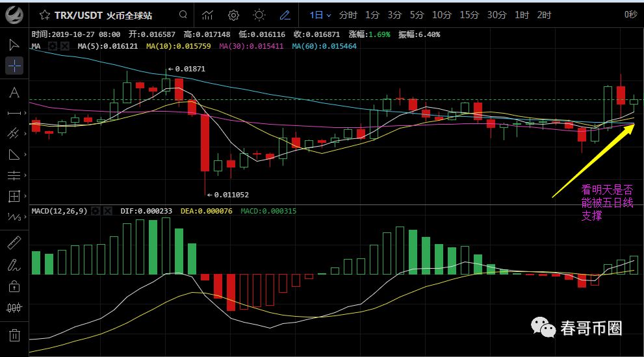Open chart settings gear in top toolbar
644x357 pixels.
(x=233, y=15)
